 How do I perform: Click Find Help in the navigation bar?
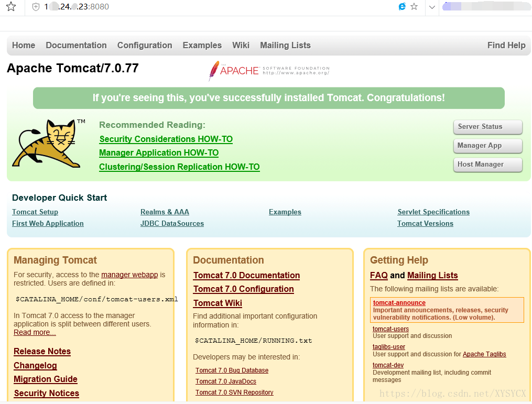click(x=506, y=45)
